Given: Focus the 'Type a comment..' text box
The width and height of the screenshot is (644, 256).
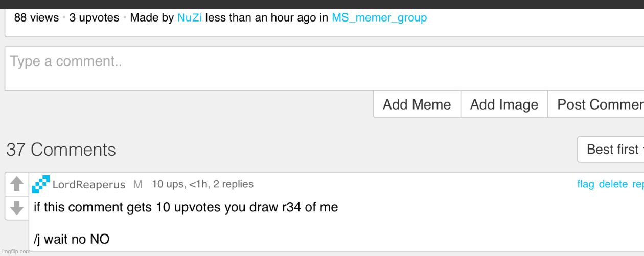Looking at the screenshot, I should (325, 69).
